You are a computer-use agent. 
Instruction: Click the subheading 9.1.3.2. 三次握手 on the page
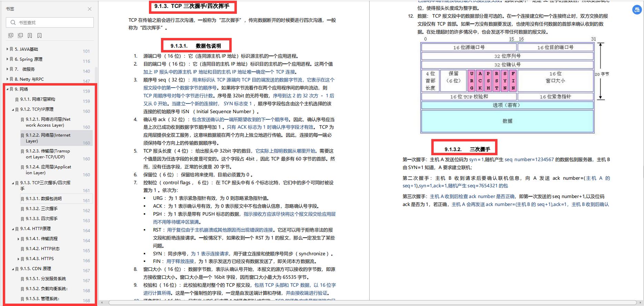click(467, 149)
